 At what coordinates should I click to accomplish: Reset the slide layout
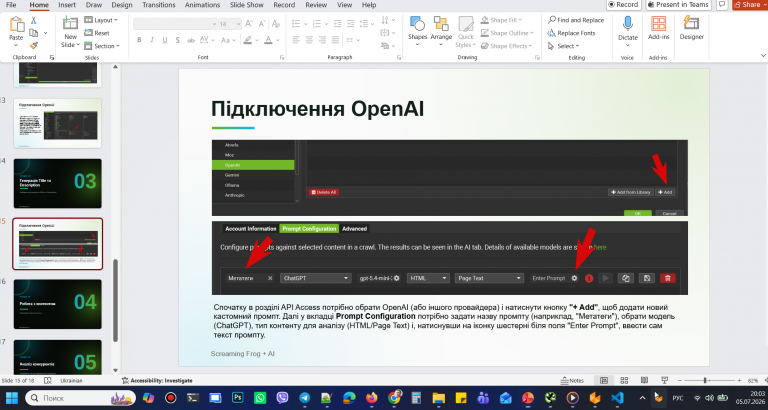click(97, 33)
